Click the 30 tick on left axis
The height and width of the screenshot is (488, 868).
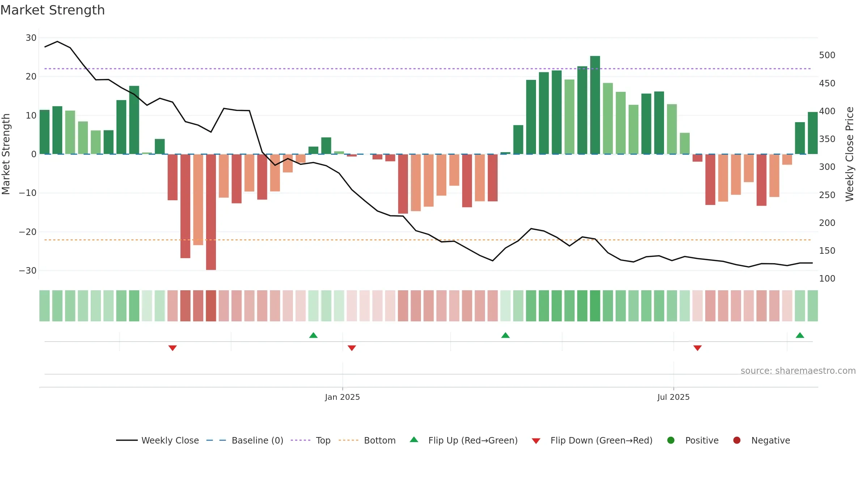click(x=31, y=38)
